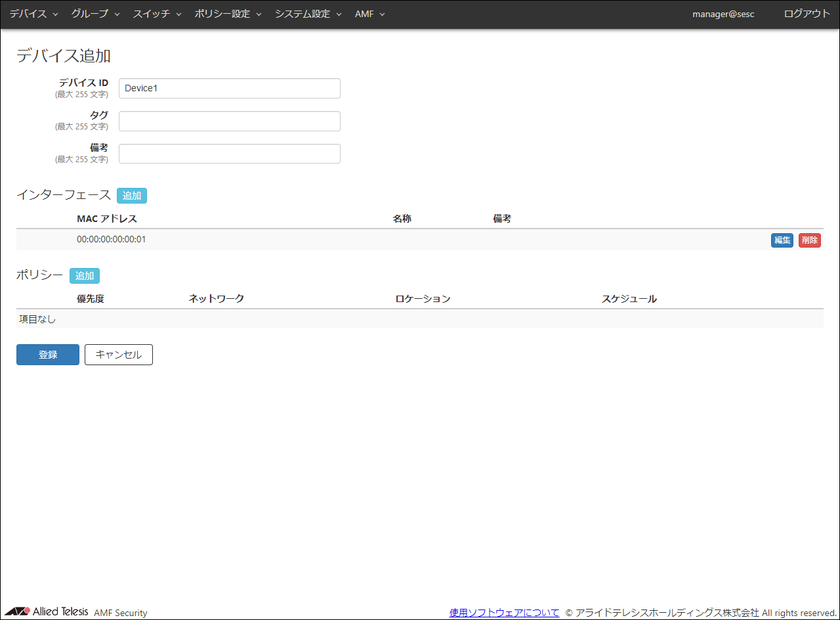
Task: Open the 使用ソフトウェアについて link
Action: (504, 613)
